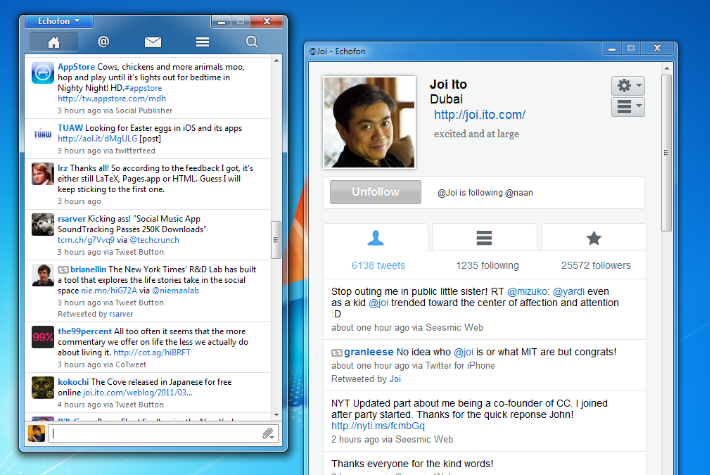
Task: Open the gear settings dropdown
Action: [627, 85]
